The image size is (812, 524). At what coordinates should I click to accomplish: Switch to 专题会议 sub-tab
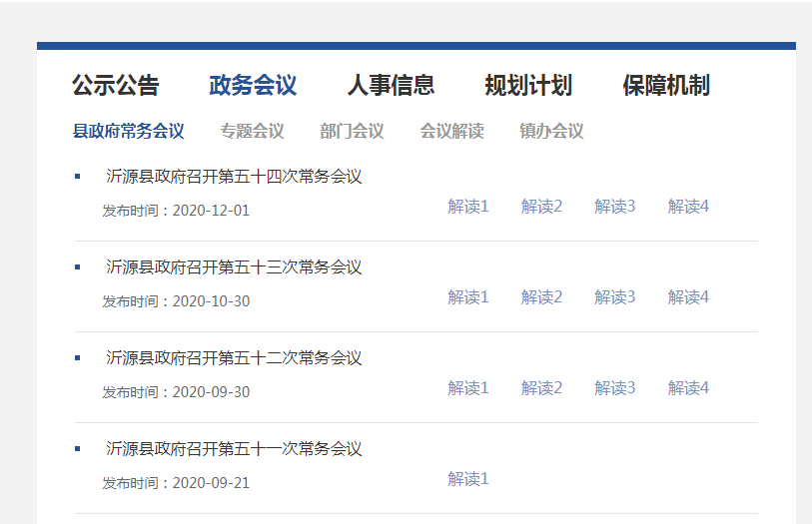coord(252,132)
